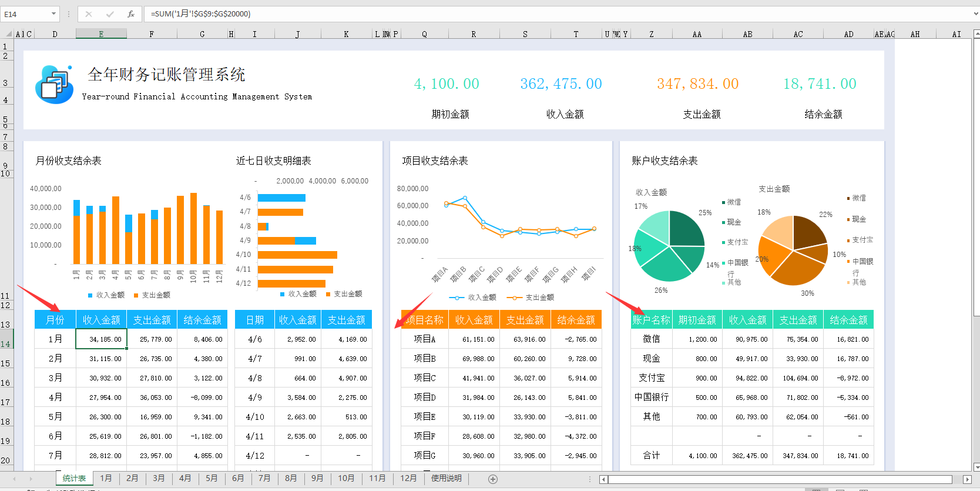Open the insert function fx dialog

coord(130,14)
